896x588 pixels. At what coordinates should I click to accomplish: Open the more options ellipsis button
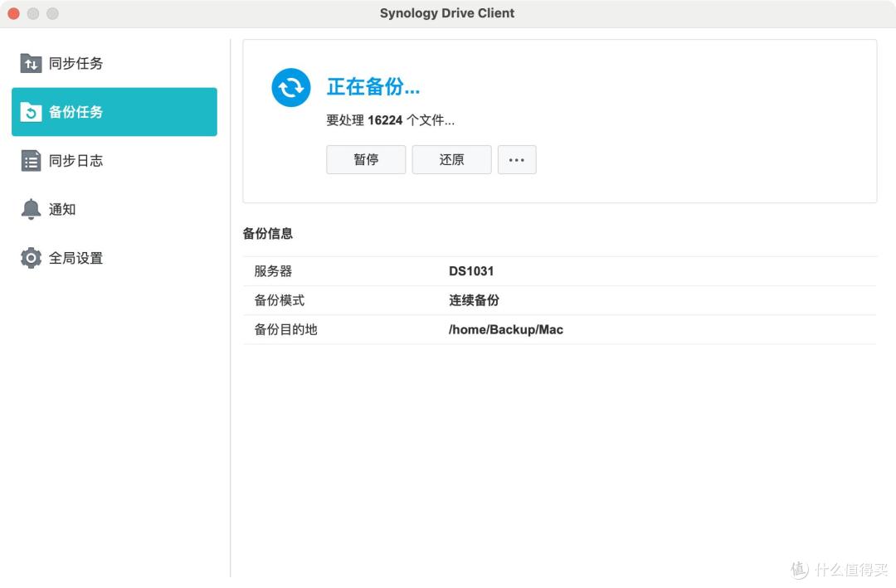[x=517, y=159]
